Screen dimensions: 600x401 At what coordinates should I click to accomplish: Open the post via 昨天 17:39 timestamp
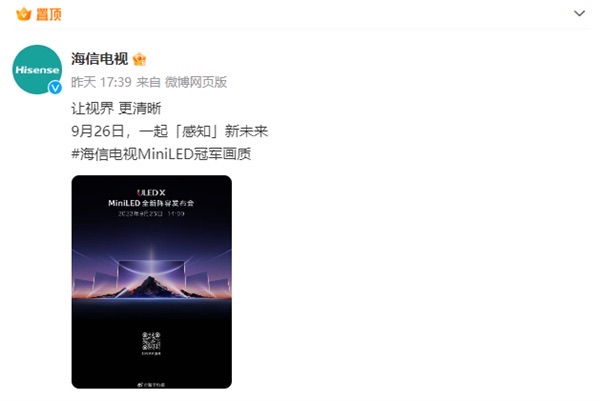tap(101, 82)
